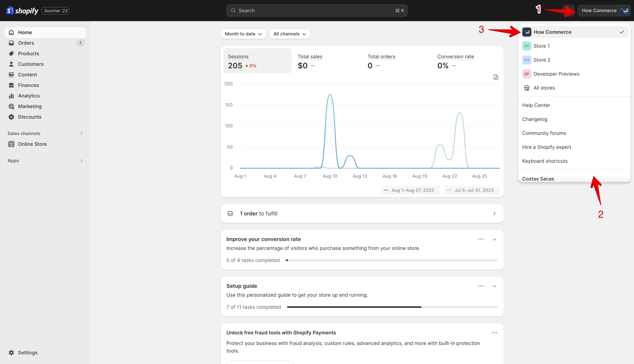
Task: Click the How Commerce account button
Action: [604, 11]
